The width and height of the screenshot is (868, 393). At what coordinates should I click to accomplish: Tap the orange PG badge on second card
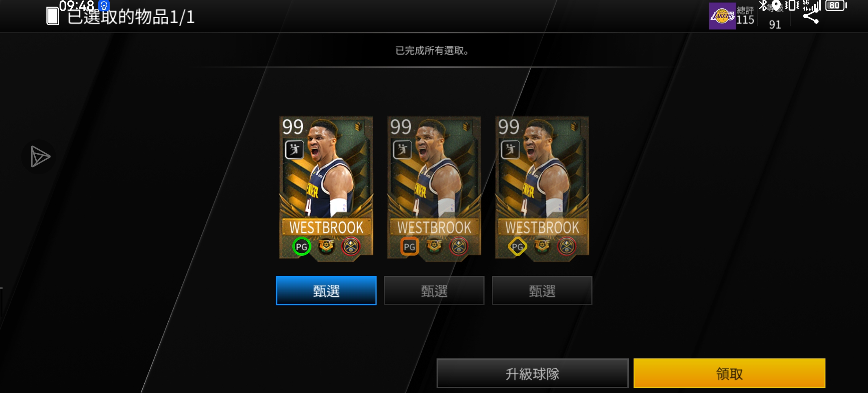click(x=409, y=247)
